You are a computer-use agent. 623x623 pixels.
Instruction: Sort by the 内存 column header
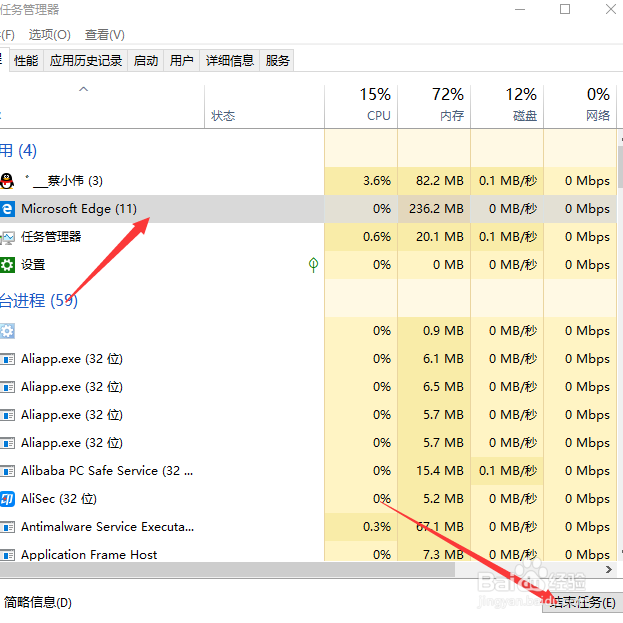434,106
